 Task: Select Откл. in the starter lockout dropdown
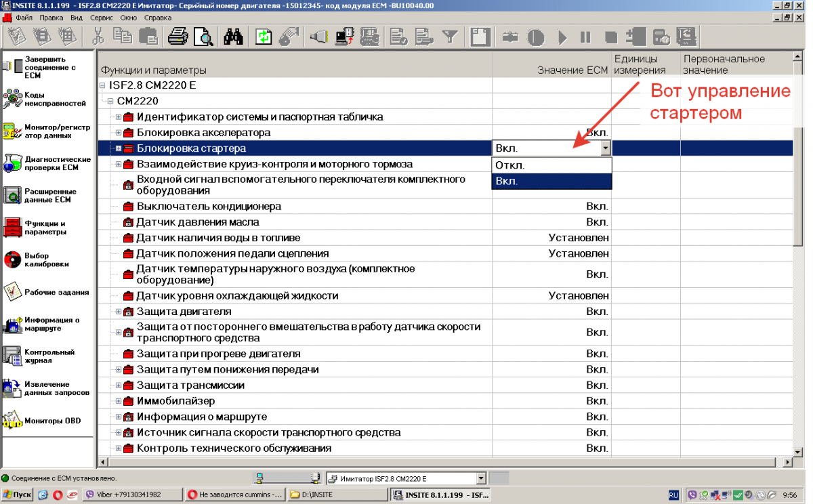(551, 165)
